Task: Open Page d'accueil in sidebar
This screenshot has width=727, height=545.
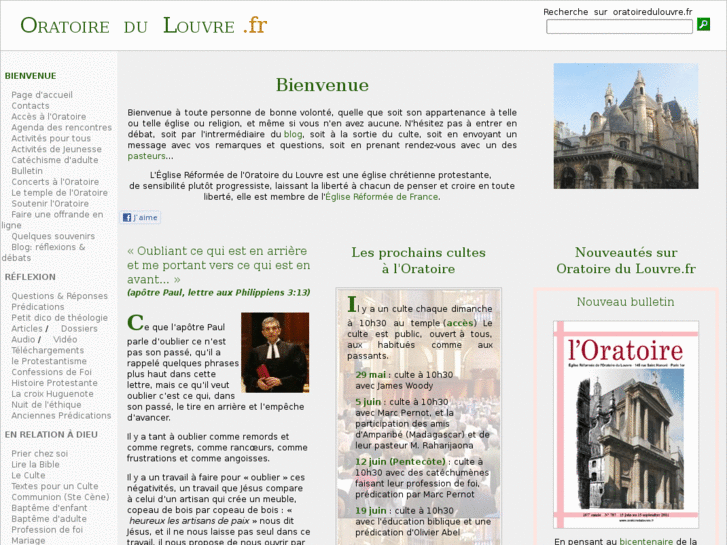Action: coord(42,95)
